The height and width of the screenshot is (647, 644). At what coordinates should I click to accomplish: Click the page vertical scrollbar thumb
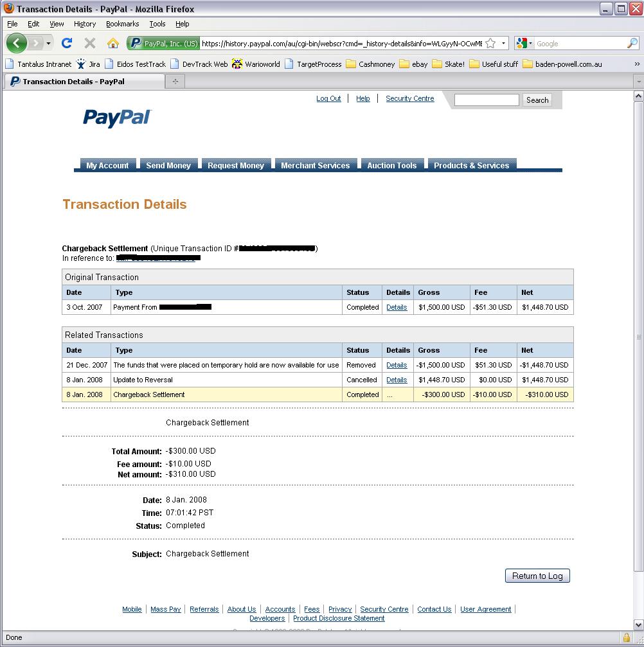click(x=638, y=337)
